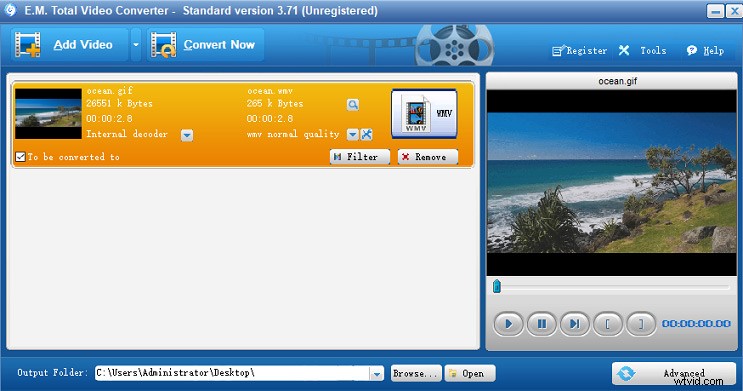Click the magnifier icon beside 265 k Bytes
This screenshot has width=743, height=391.
click(x=353, y=105)
